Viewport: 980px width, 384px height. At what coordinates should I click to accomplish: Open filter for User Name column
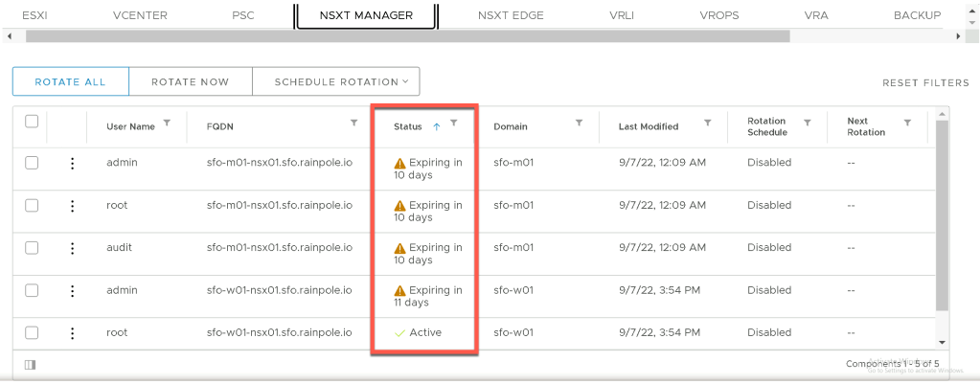pos(168,124)
